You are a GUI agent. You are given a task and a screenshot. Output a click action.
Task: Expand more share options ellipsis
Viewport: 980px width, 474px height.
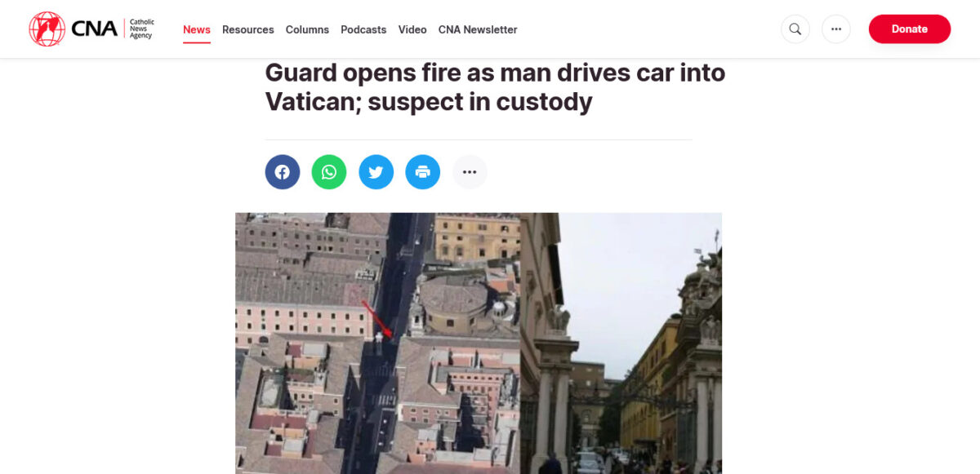pyautogui.click(x=470, y=172)
